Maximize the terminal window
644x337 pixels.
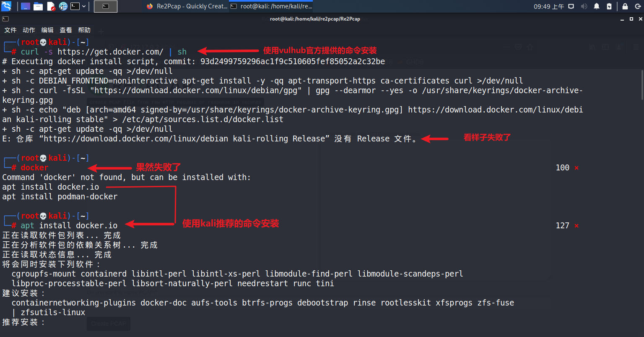click(x=631, y=19)
